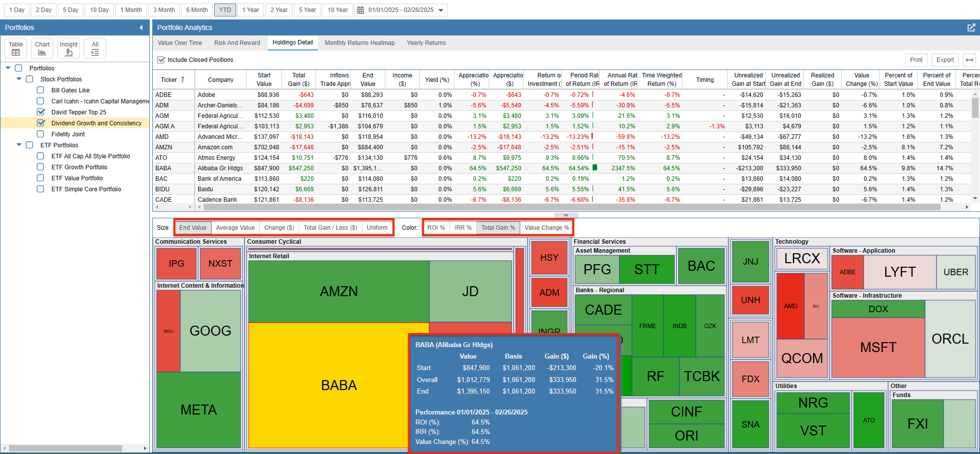980x454 pixels.
Task: Color treemap by ROI %
Action: 436,228
